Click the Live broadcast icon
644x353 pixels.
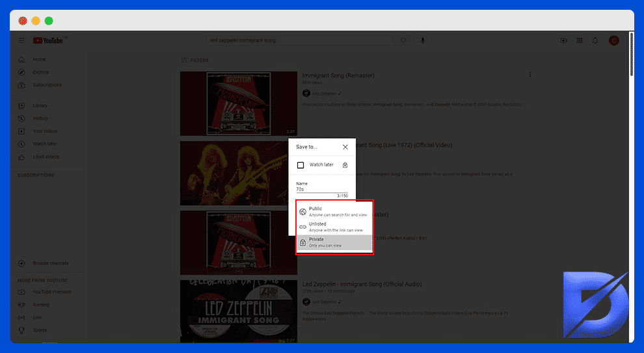21,318
